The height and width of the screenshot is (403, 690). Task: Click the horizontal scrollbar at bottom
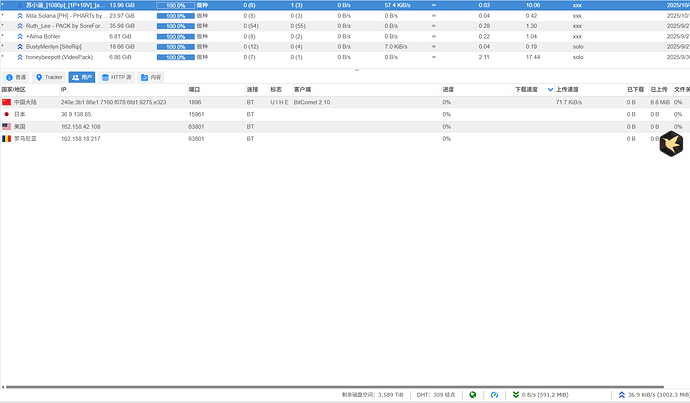(x=300, y=385)
